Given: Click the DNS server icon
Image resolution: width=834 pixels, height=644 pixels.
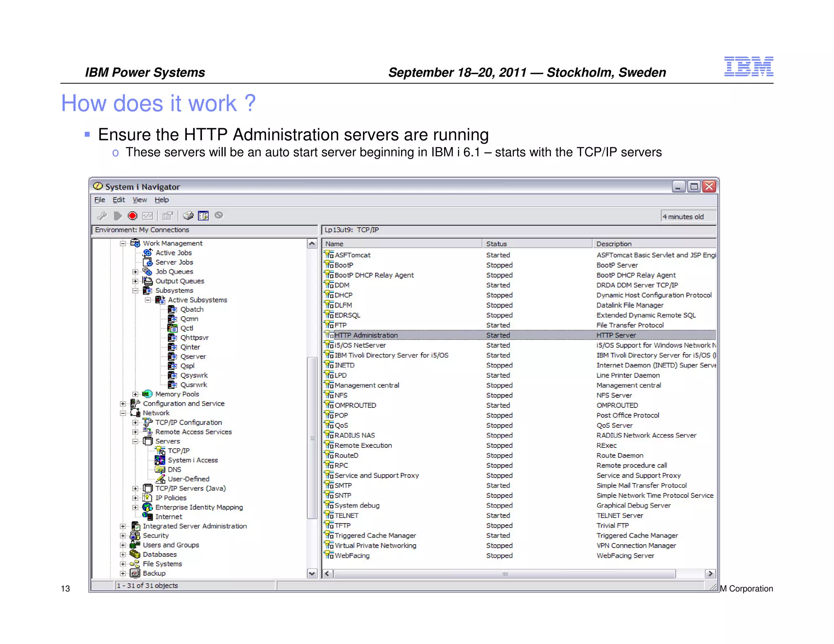Looking at the screenshot, I should (160, 469).
